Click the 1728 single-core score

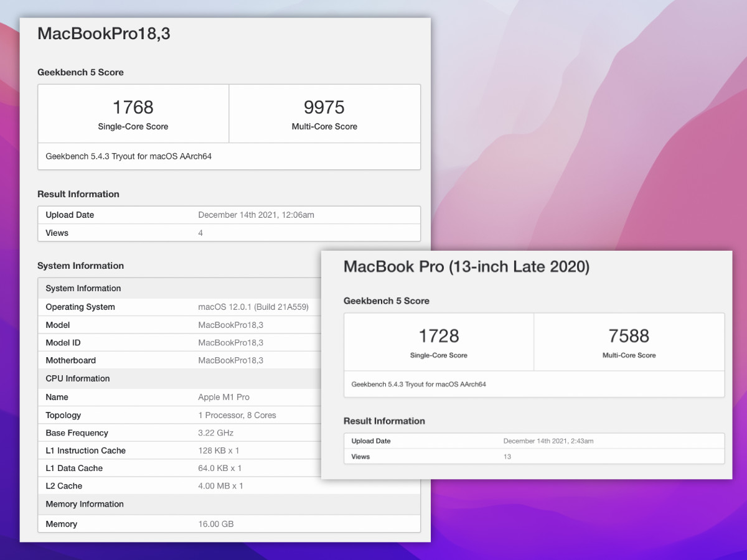[x=439, y=336]
